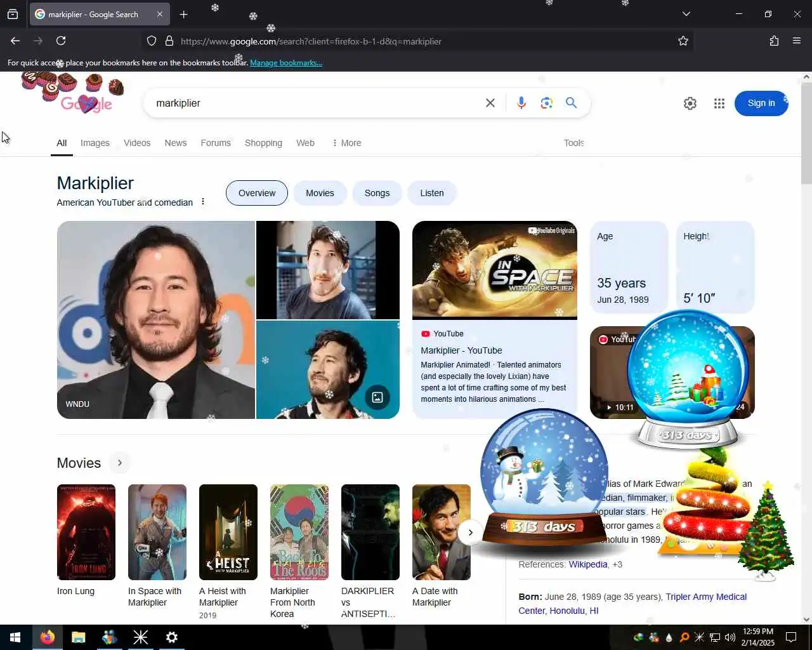Click the tracking protection shield icon
Image resolution: width=812 pixels, height=650 pixels.
point(152,41)
